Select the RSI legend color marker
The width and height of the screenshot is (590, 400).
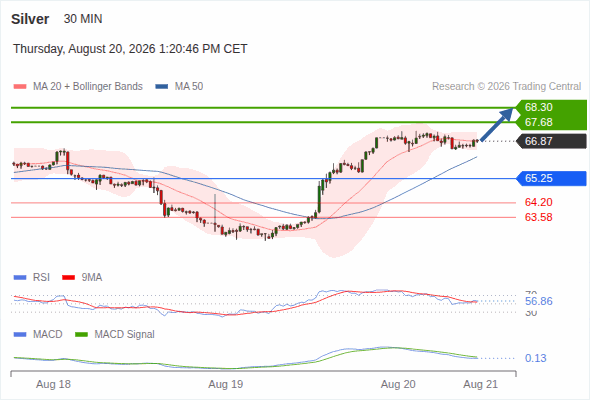click(x=20, y=278)
